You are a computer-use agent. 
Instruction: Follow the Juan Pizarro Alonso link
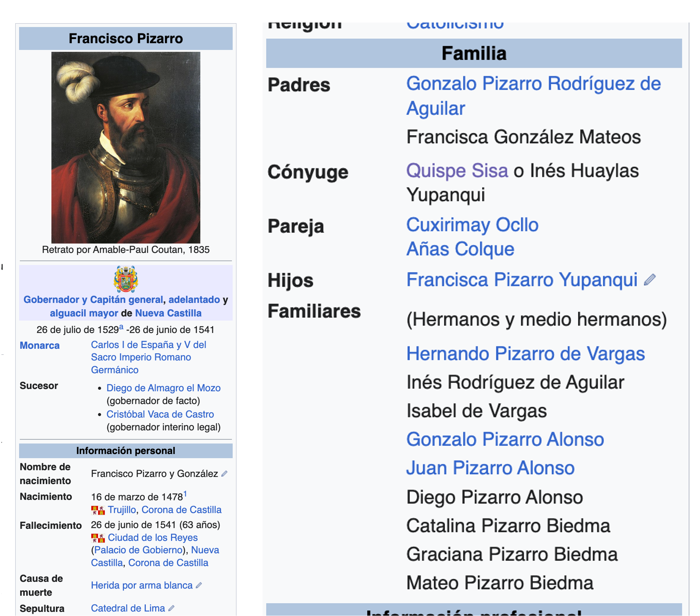pyautogui.click(x=490, y=468)
